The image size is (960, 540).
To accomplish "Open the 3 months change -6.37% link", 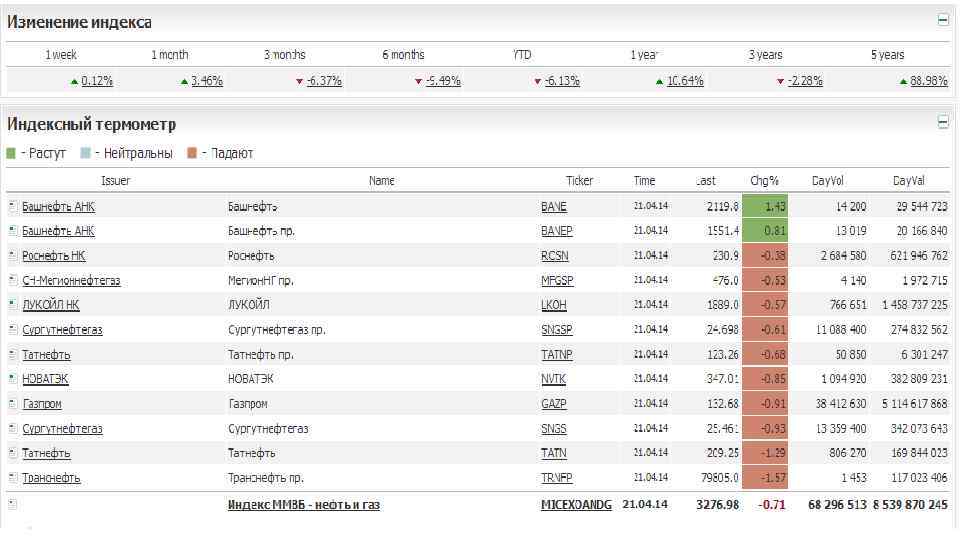I will click(324, 81).
